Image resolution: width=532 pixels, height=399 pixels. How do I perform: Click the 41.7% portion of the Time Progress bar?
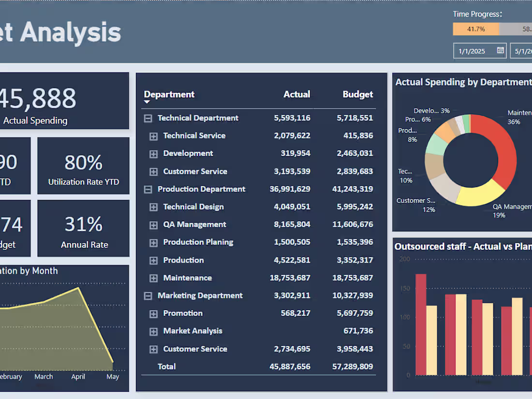pos(476,29)
